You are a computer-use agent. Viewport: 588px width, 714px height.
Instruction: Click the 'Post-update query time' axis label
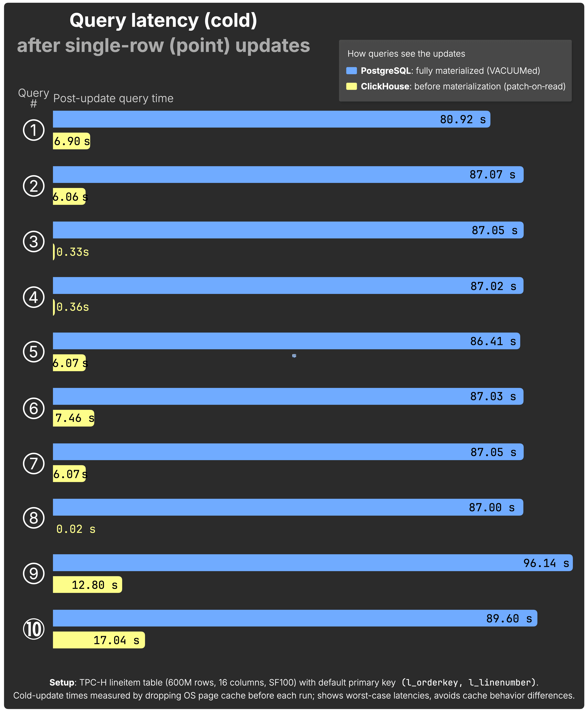pyautogui.click(x=113, y=98)
